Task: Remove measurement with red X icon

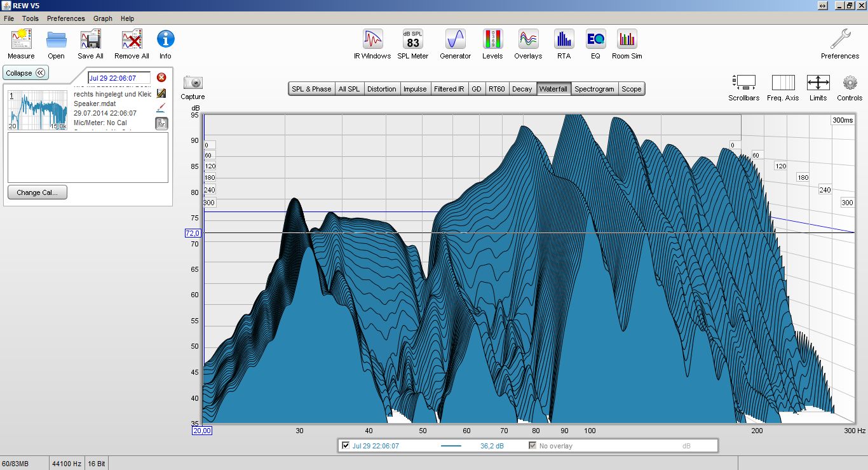Action: 161,77
